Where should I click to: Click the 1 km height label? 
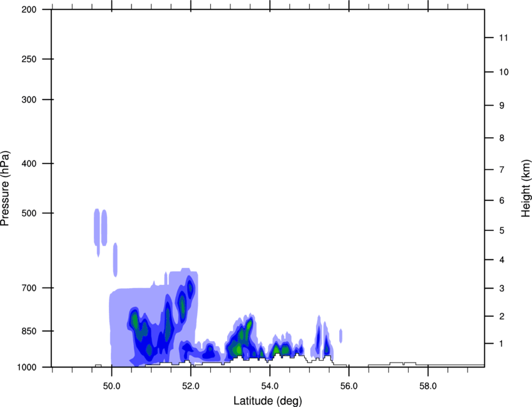502,344
